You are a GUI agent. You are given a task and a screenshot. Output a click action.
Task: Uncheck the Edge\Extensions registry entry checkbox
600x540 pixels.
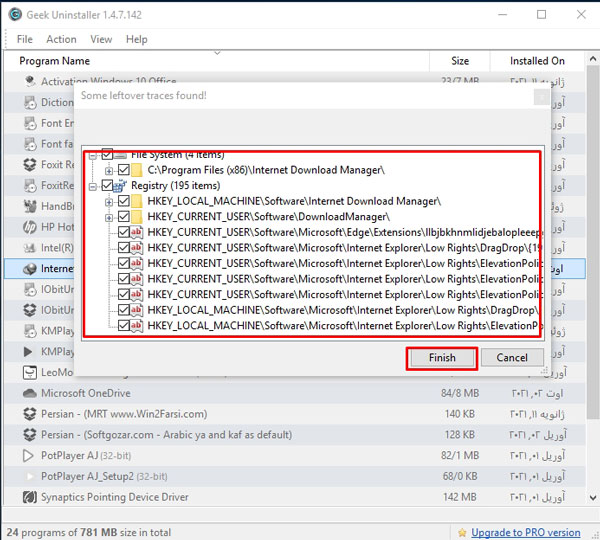coord(124,232)
